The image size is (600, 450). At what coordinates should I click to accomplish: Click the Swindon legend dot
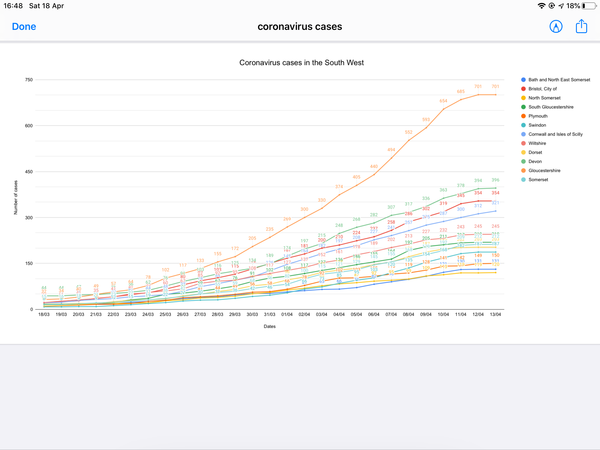[523, 125]
